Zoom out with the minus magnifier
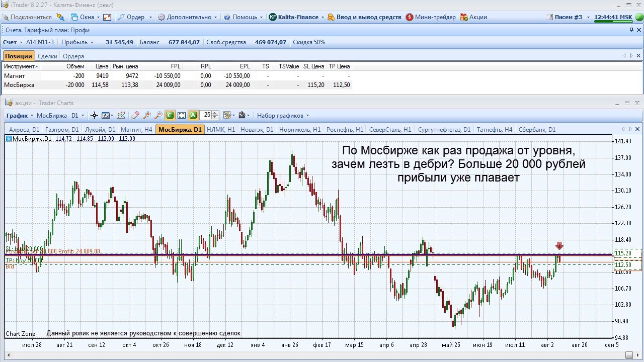 pyautogui.click(x=158, y=116)
